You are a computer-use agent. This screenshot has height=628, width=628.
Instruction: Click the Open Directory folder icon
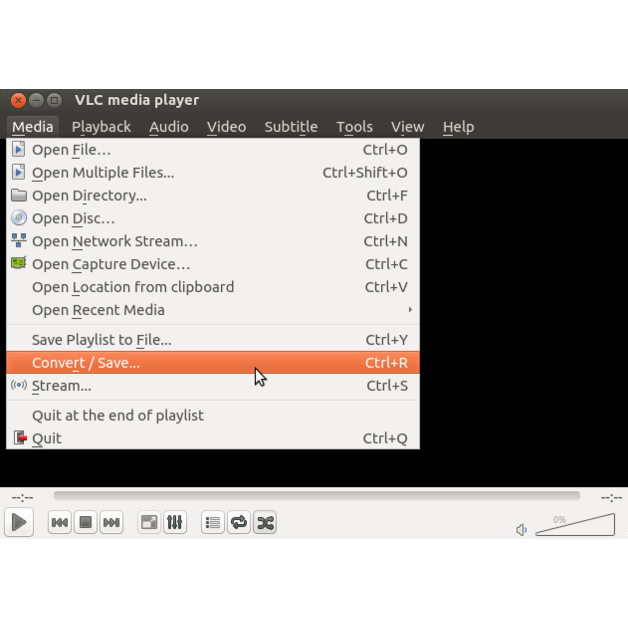[18, 195]
